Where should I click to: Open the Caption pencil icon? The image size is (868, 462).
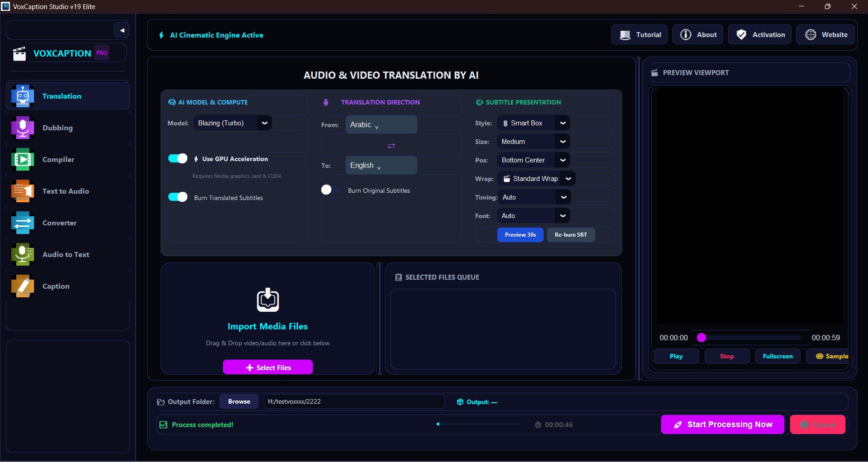pos(23,286)
